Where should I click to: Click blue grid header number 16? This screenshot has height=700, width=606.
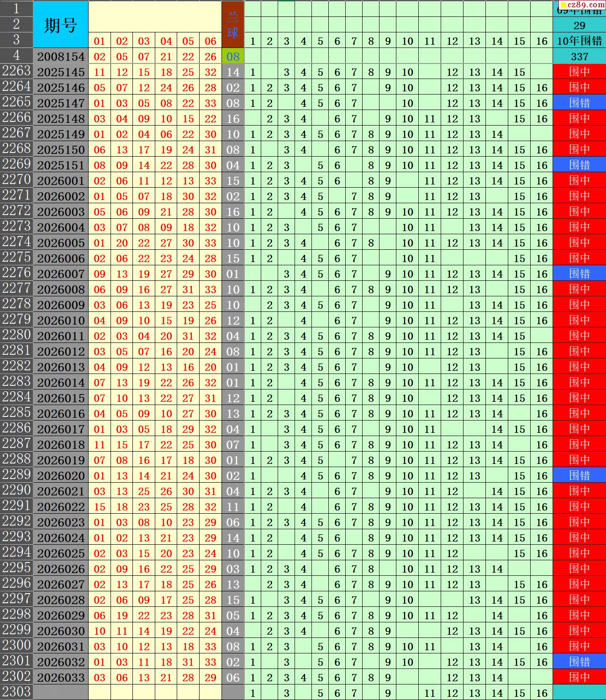click(542, 41)
